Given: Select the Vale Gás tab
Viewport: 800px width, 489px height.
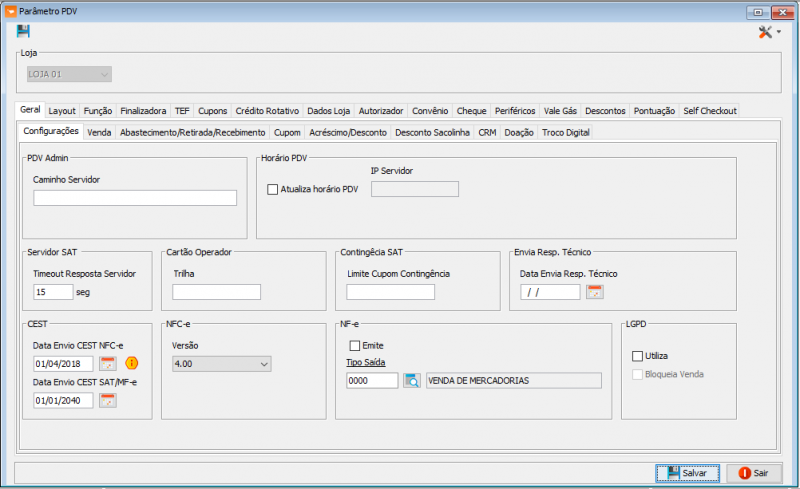Looking at the screenshot, I should 560,111.
